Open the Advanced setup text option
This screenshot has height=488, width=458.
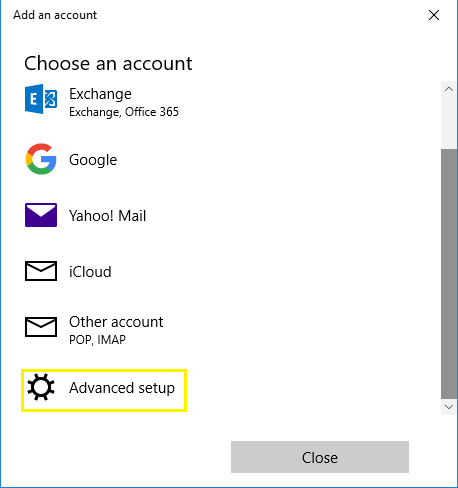click(122, 388)
